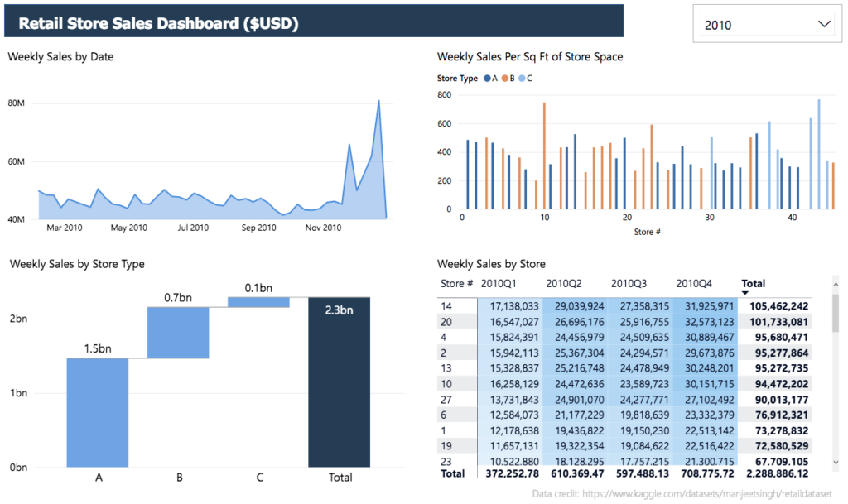Click the chevron arrow of the year selector

point(823,25)
